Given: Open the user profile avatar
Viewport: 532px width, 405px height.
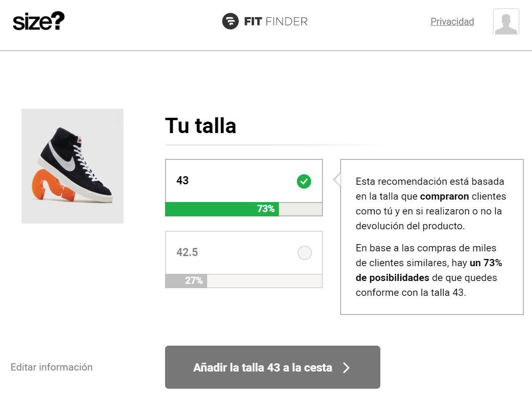Looking at the screenshot, I should point(506,22).
